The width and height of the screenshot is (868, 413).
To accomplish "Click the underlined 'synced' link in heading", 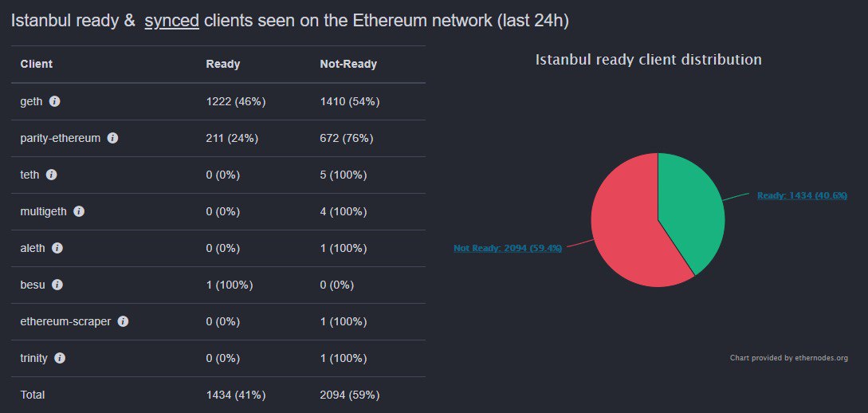I will click(171, 21).
